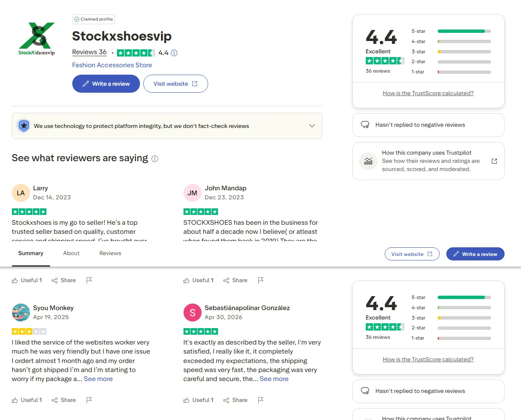Flag Syou Monkey's review
Viewport: 521px width, 420px height.
pos(89,400)
